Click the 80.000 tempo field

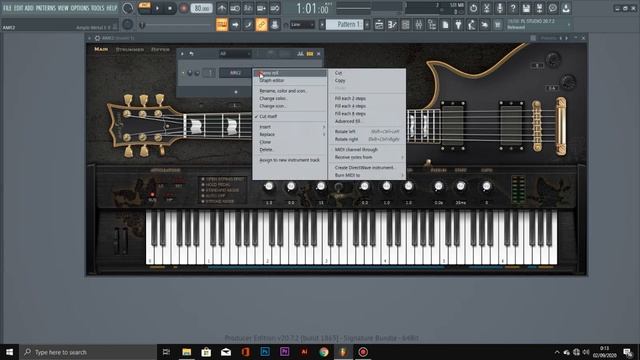(201, 9)
